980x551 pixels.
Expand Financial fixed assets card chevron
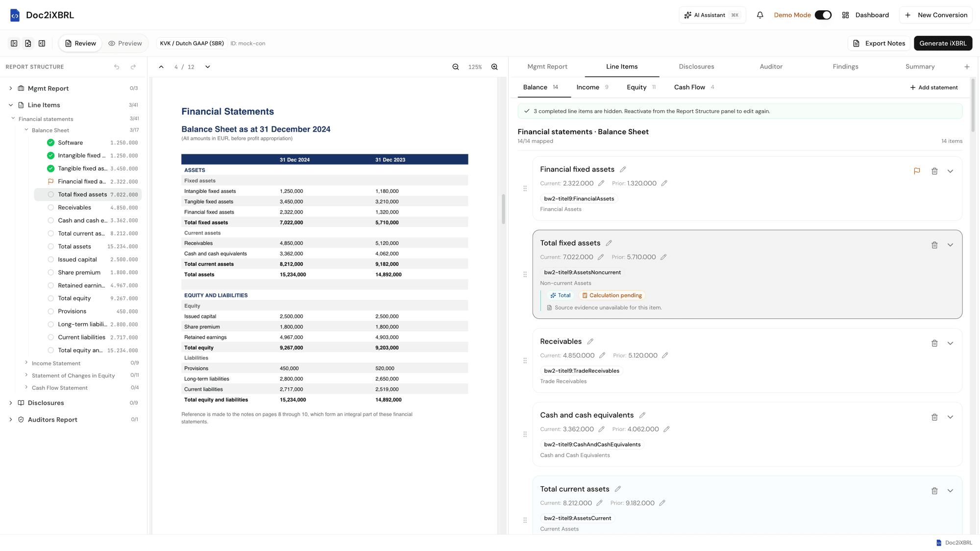tap(950, 171)
